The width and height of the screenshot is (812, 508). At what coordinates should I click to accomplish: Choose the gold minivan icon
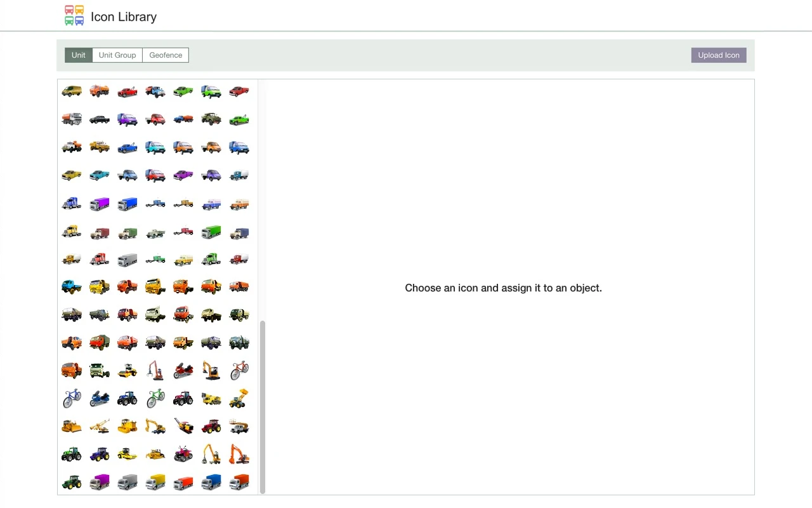click(x=72, y=91)
